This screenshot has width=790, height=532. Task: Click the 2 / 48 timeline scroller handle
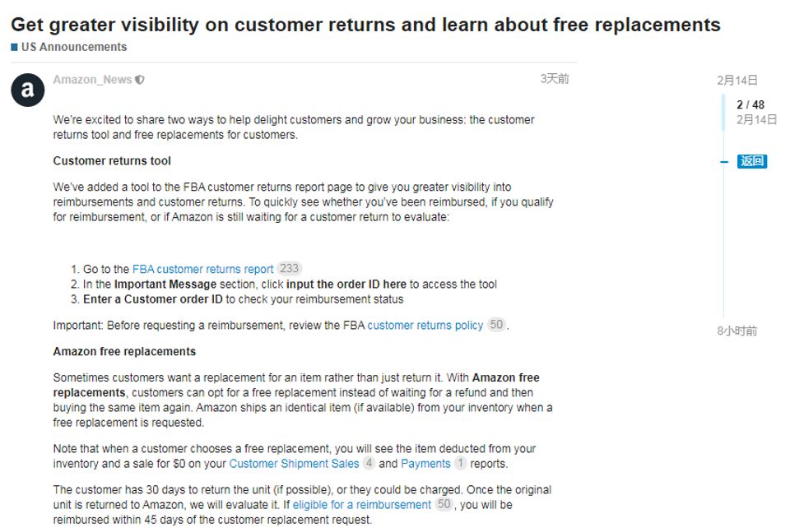(750, 105)
